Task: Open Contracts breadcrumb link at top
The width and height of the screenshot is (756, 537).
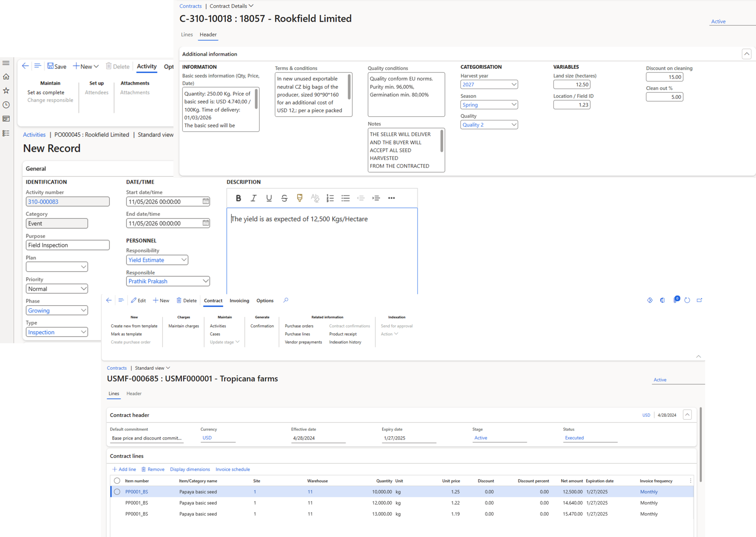Action: (x=190, y=6)
